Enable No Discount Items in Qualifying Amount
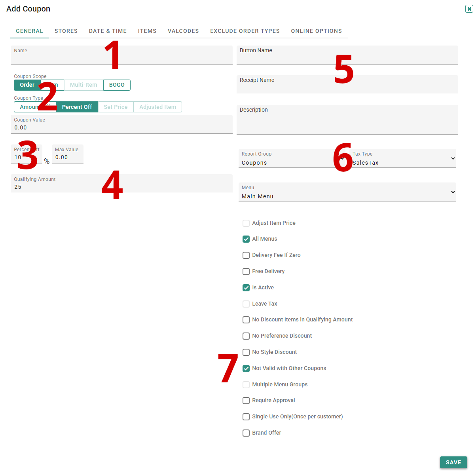Screen dimensions: 476x475 (246, 320)
